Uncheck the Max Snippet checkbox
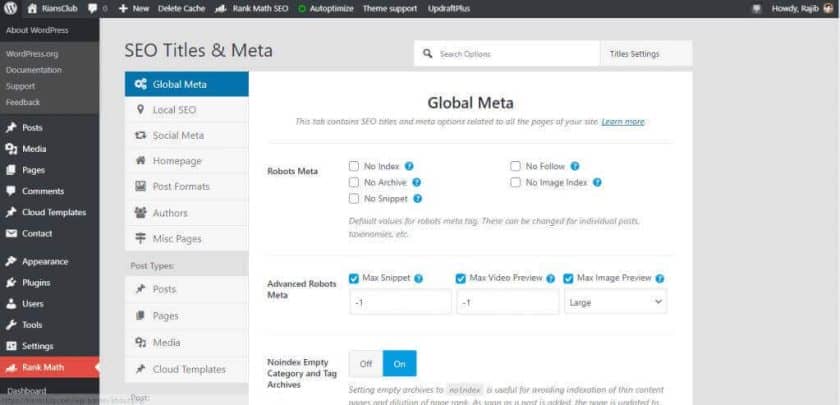 pyautogui.click(x=354, y=279)
